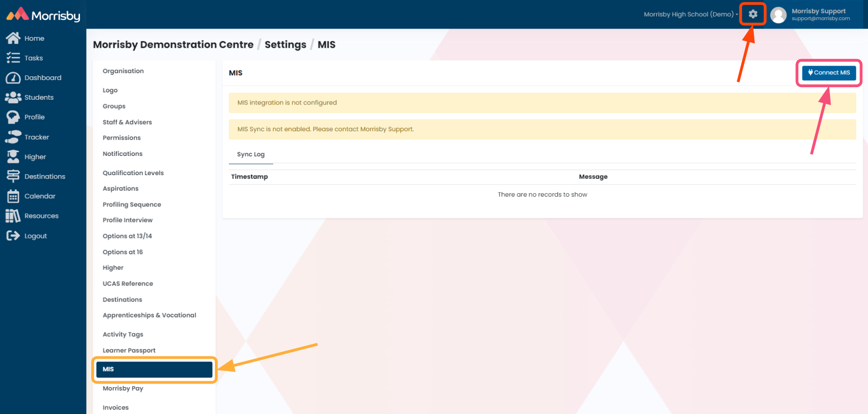Open the Morrisby High School (Demo) dropdown
Viewport: 868px width, 414px height.
pos(691,15)
